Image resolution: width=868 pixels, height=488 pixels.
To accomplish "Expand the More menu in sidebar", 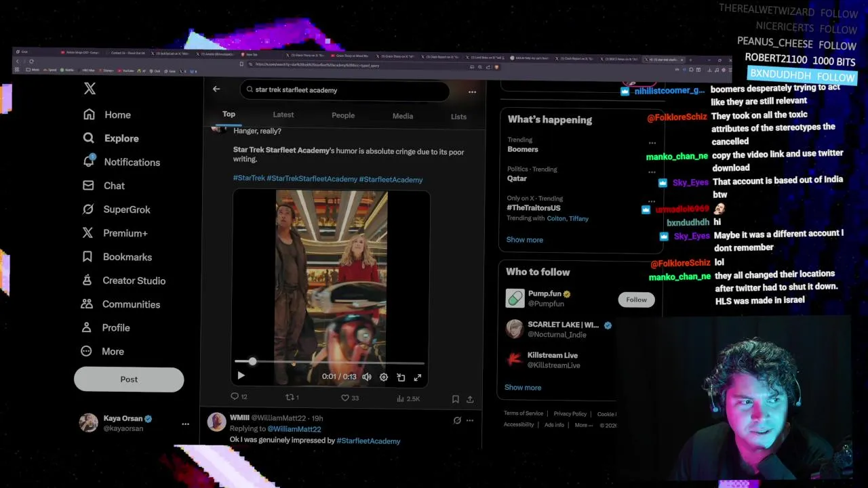I will tap(102, 351).
